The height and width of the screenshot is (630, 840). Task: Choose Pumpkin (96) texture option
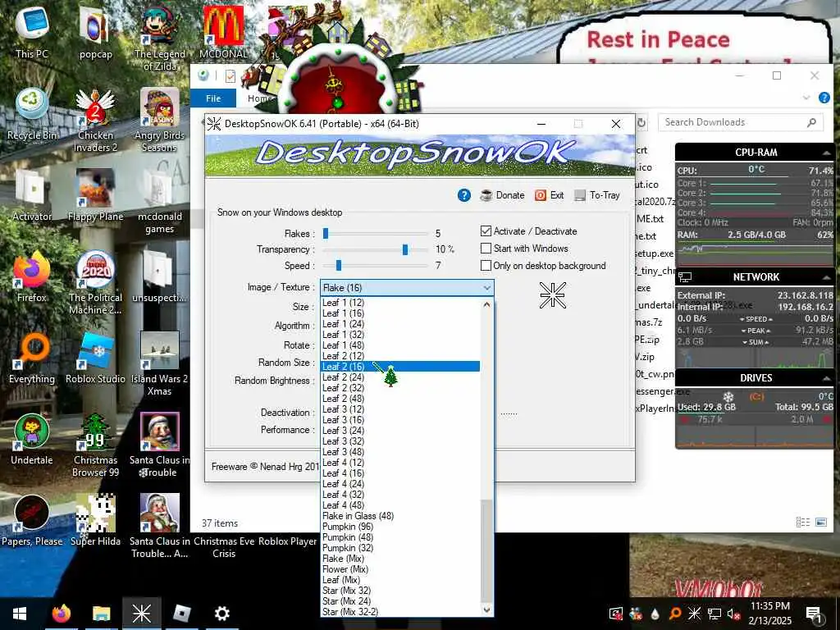tap(400, 527)
